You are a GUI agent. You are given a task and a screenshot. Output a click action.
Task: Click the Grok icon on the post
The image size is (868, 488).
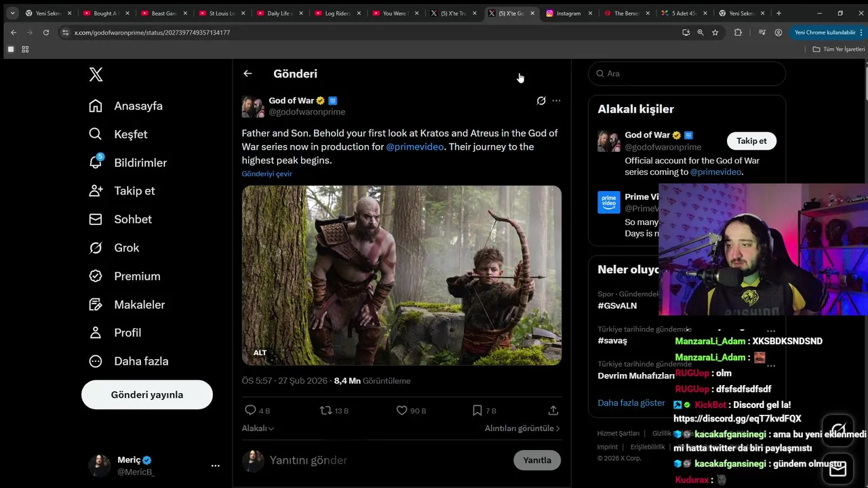point(541,100)
